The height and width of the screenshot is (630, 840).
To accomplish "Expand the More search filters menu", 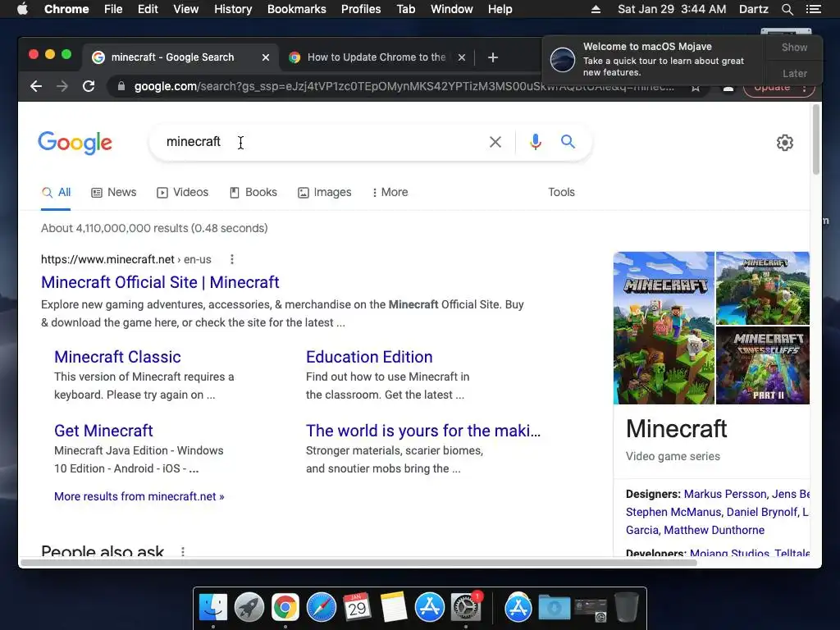I will coord(390,192).
